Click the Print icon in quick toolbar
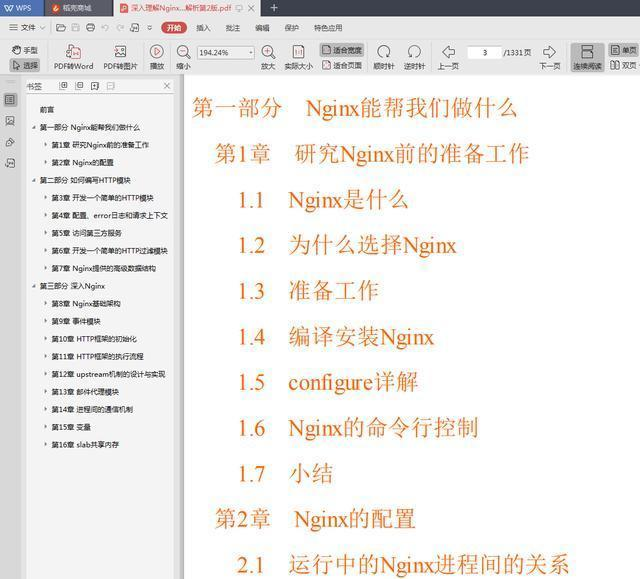Screen dimensions: 640x579 point(90,28)
